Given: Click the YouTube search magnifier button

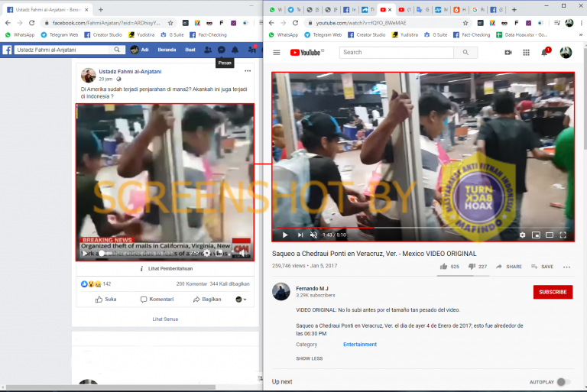Looking at the screenshot, I should click(x=465, y=53).
